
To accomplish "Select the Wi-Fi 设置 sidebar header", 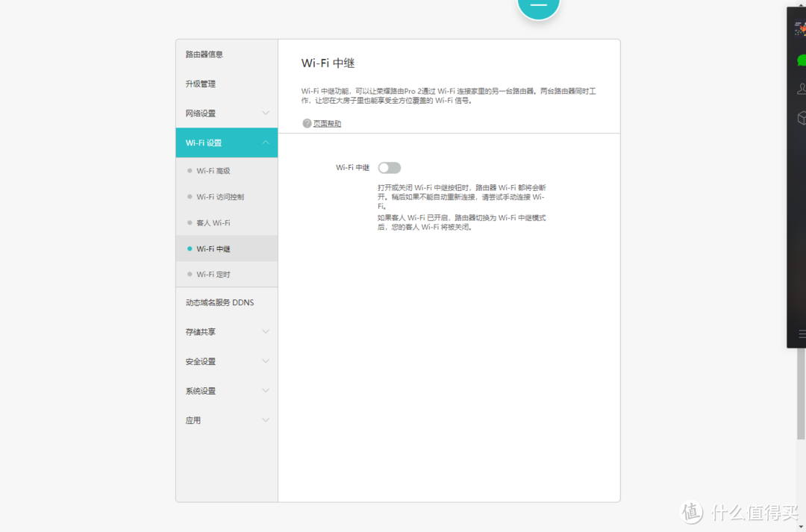I will (x=227, y=143).
